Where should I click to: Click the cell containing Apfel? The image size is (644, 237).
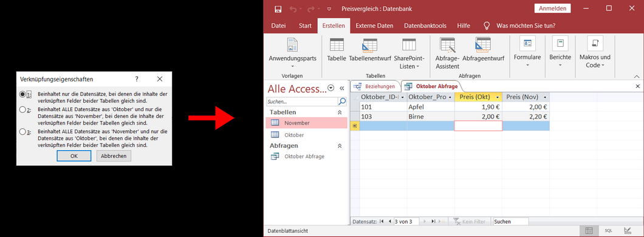[x=431, y=107]
